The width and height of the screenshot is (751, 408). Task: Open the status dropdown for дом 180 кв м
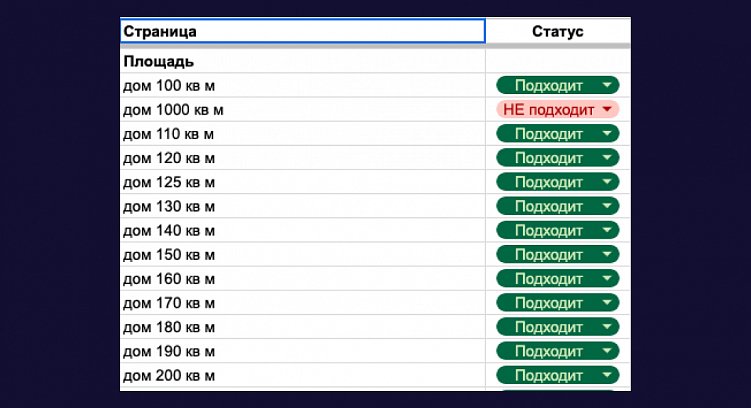coord(558,327)
